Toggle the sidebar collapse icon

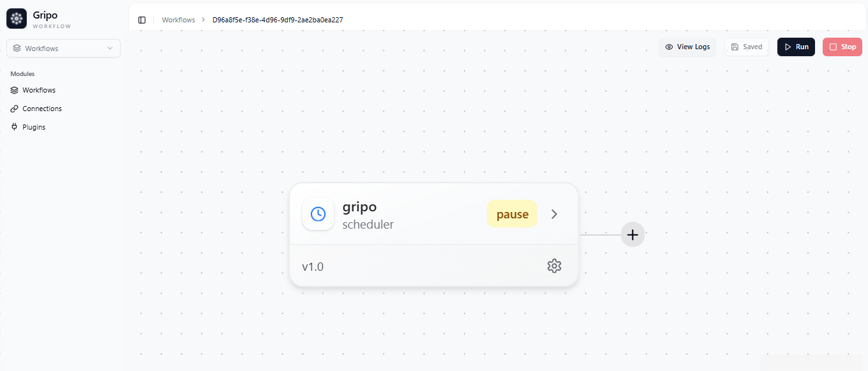142,20
